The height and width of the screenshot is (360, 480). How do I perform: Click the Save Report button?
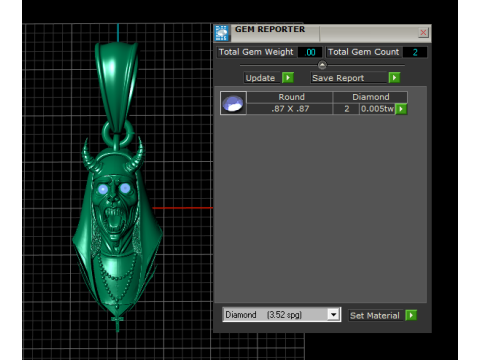pos(349,78)
